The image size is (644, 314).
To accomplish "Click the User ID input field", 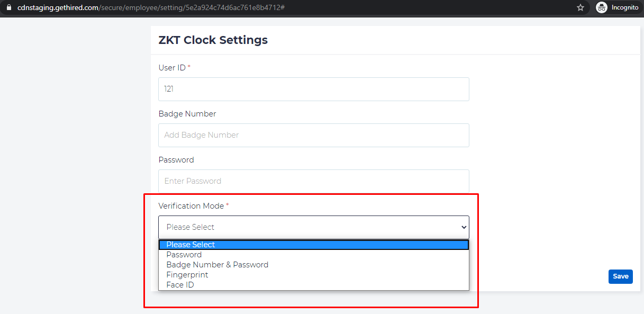I will (x=313, y=89).
